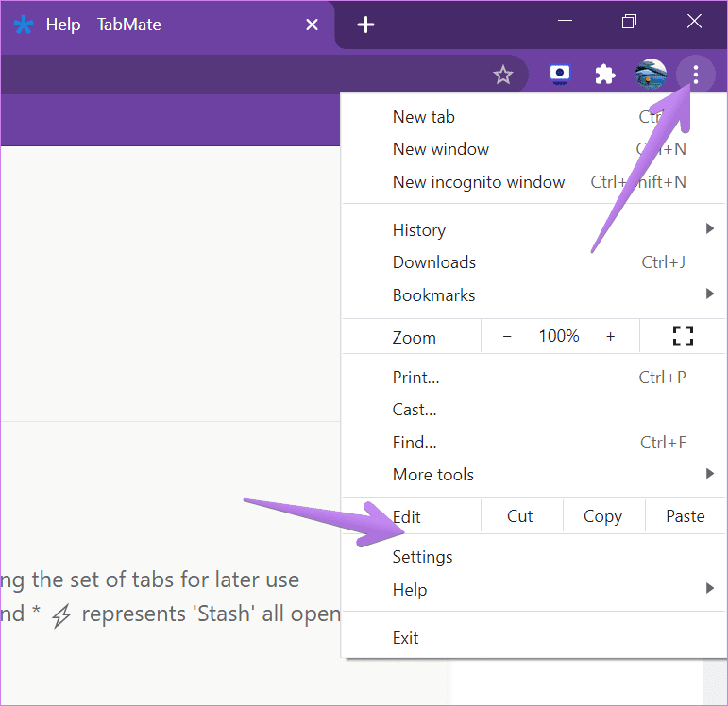The width and height of the screenshot is (728, 706).
Task: Click the three-dot Chrome menu button
Action: tap(696, 75)
